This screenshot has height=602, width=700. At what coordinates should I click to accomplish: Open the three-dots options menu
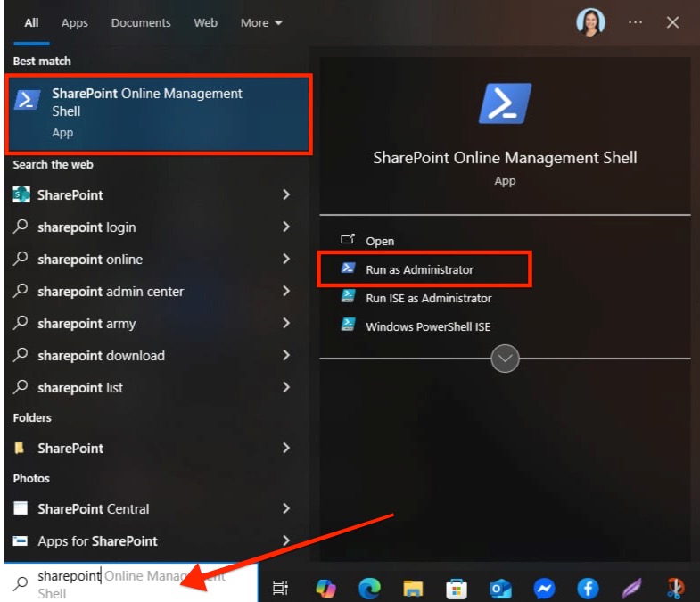pos(635,22)
